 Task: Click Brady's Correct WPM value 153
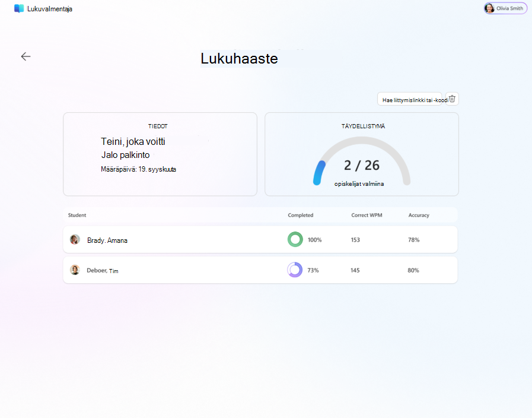355,240
